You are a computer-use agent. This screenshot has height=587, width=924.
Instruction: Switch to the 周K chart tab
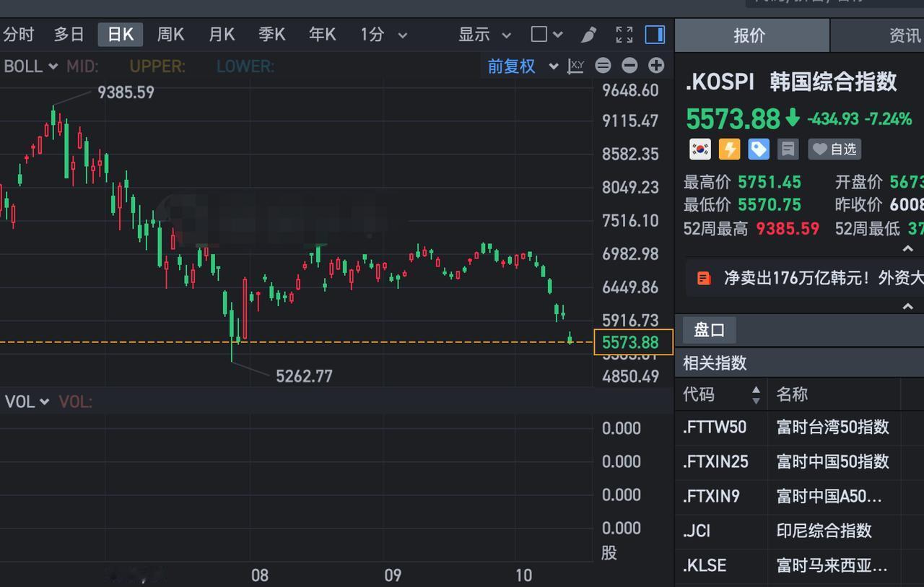(x=171, y=34)
